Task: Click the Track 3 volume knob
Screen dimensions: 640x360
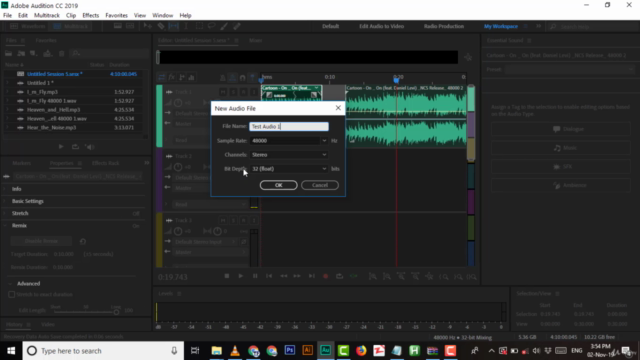Action: click(x=178, y=231)
